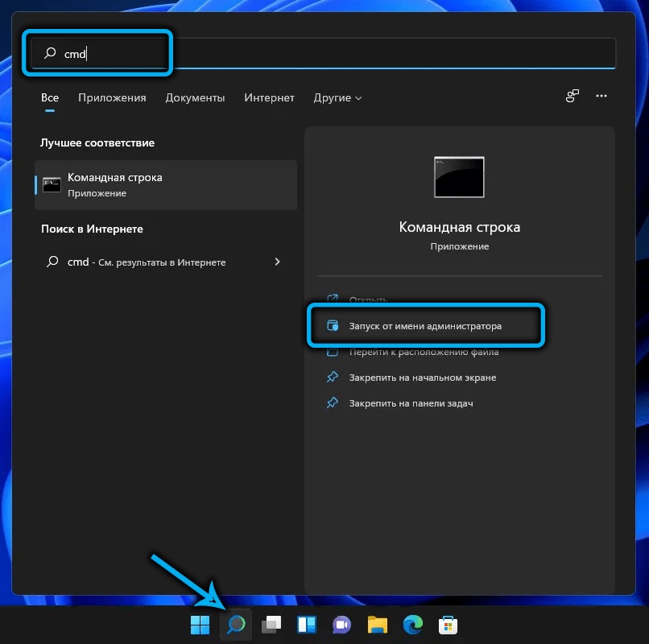Open File Explorer from the taskbar
This screenshot has height=644, width=649.
[x=378, y=625]
